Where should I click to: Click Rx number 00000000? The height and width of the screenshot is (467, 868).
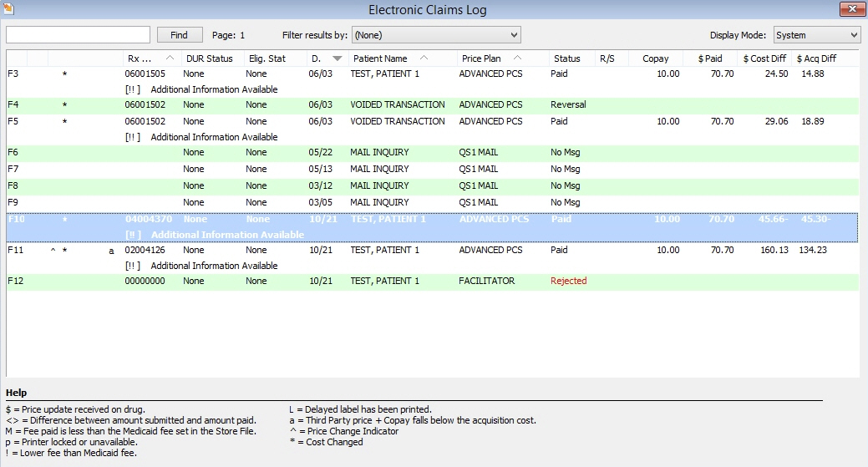pyautogui.click(x=145, y=281)
